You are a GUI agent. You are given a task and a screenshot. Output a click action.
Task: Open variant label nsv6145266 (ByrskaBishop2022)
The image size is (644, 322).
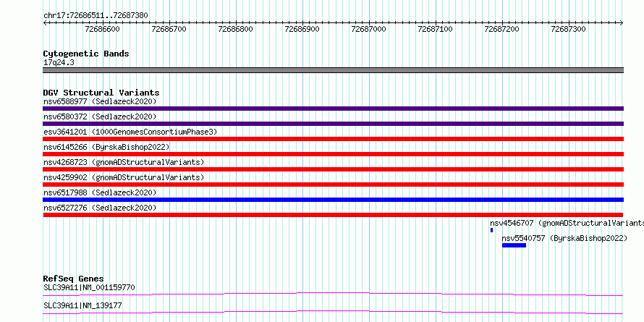click(106, 147)
